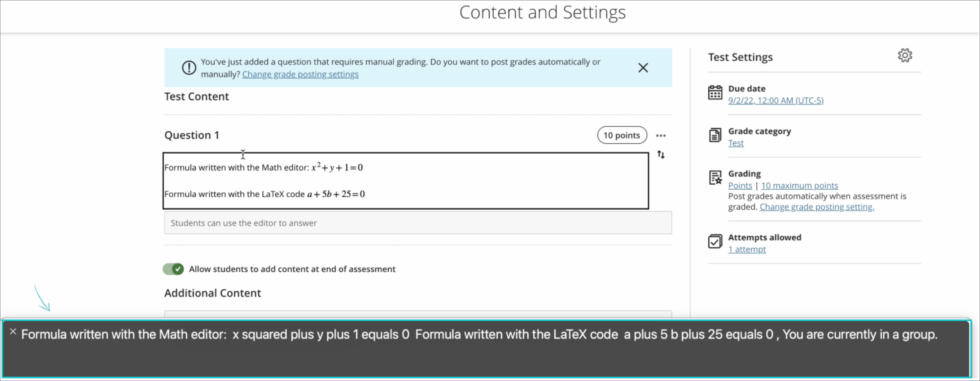
Task: Toggle Allow students to add content switch
Action: coord(173,269)
